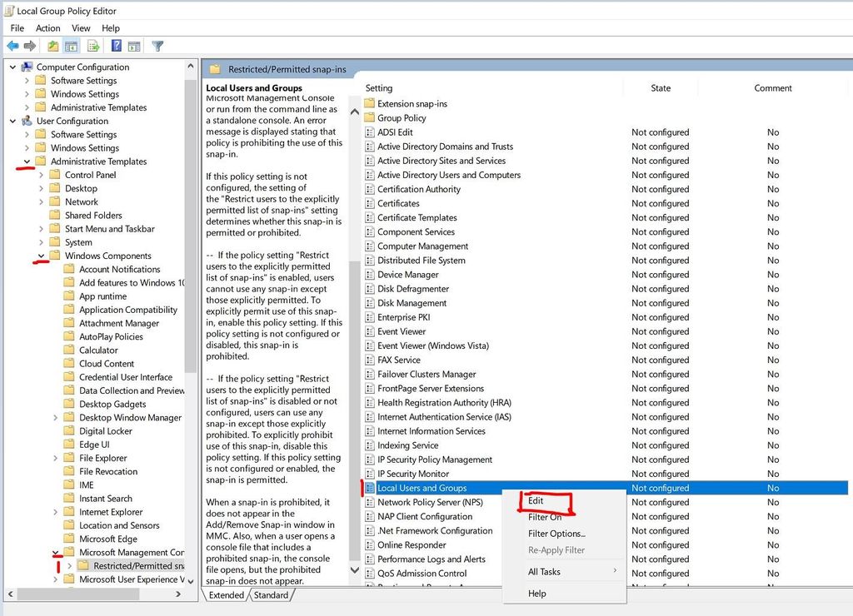Open the Extension snap-ins folder
853x616 pixels.
(x=412, y=104)
